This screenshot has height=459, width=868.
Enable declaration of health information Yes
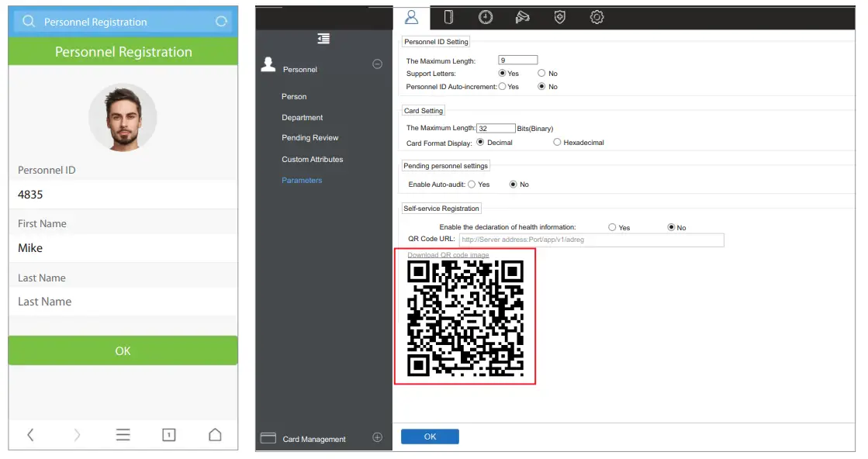coord(612,227)
